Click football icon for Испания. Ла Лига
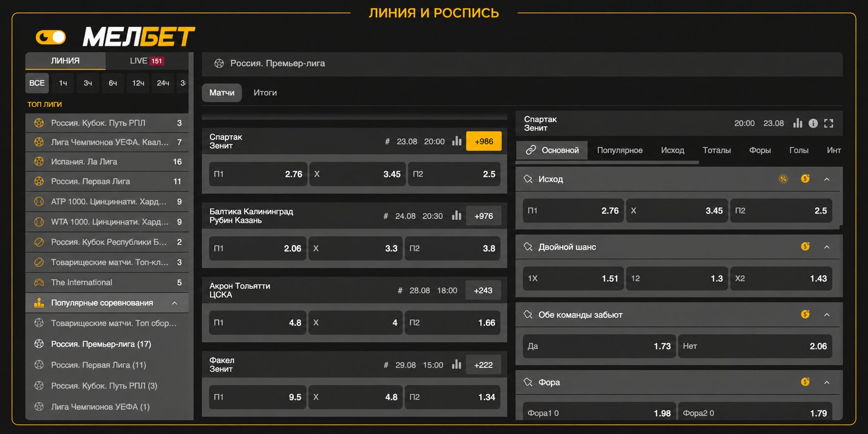Image resolution: width=868 pixels, height=434 pixels. [x=39, y=161]
